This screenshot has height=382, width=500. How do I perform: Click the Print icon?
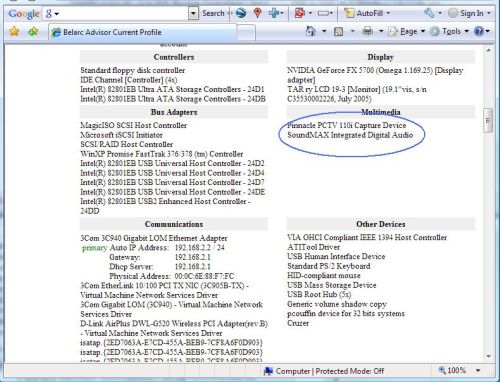tap(367, 31)
